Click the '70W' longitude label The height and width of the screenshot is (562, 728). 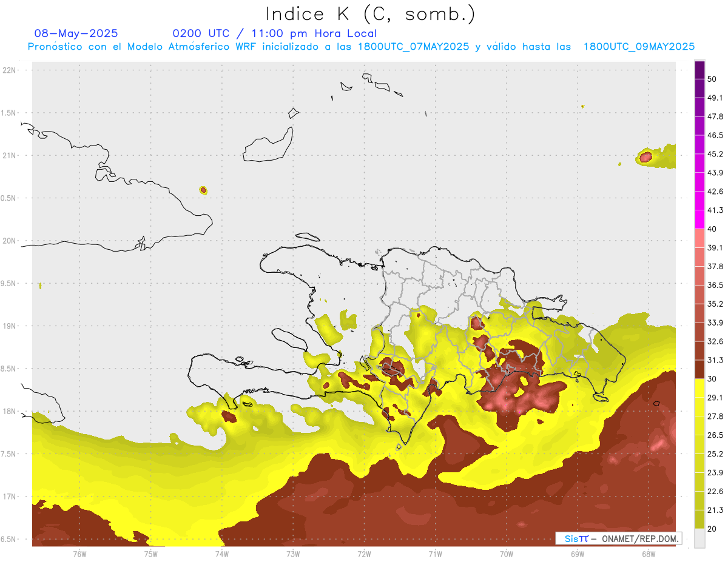(x=506, y=554)
